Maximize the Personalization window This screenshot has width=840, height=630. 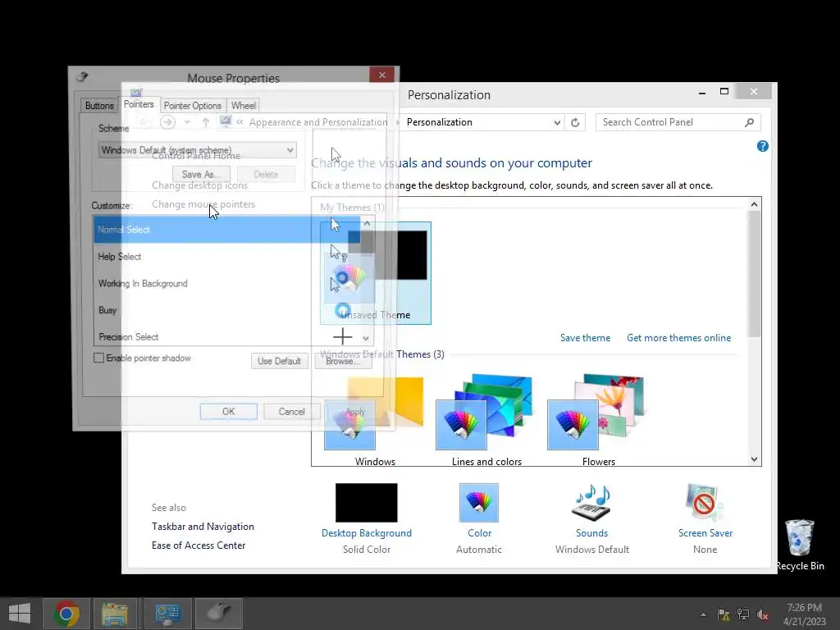pos(724,92)
